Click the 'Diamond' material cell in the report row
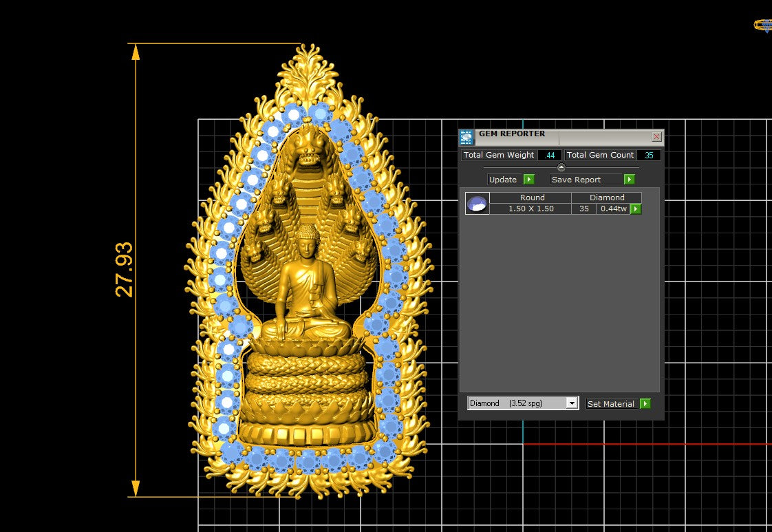Image resolution: width=772 pixels, height=532 pixels. pyautogui.click(x=607, y=198)
